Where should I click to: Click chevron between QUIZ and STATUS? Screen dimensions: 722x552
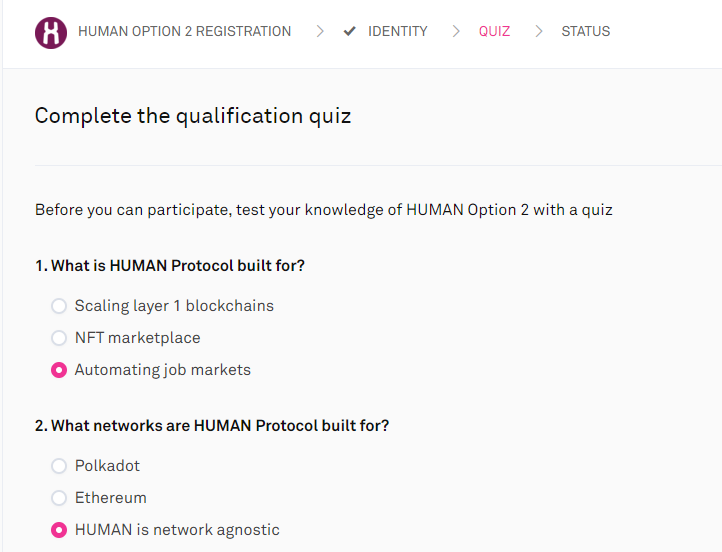[538, 31]
